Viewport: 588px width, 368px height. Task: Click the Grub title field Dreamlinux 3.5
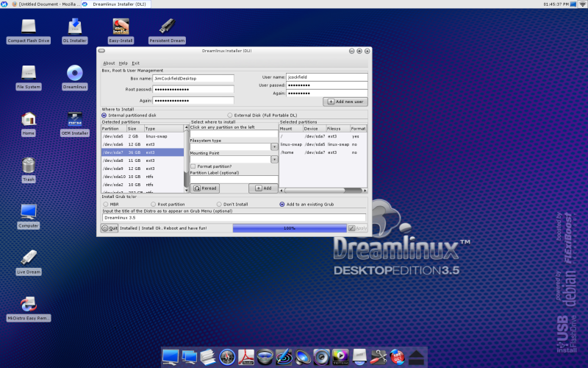[x=234, y=218]
